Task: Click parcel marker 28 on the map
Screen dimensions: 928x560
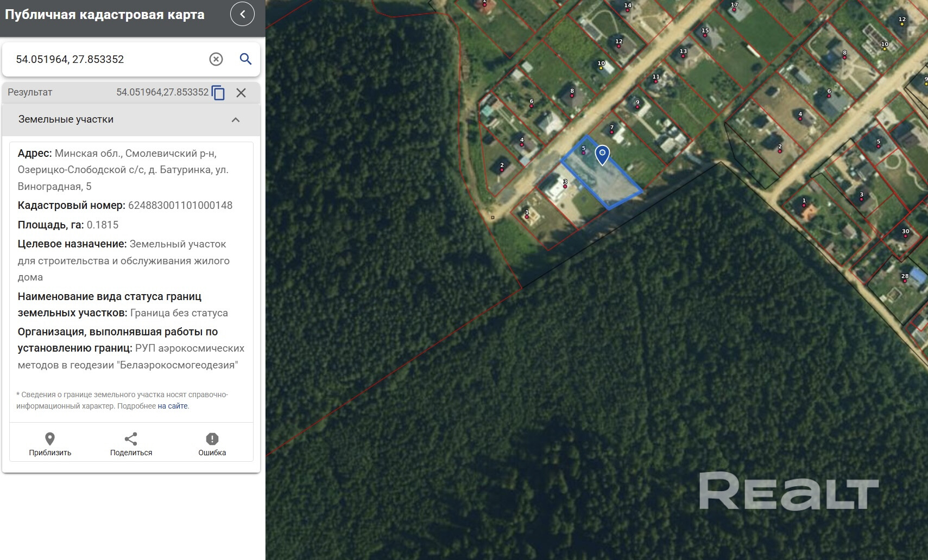Action: [x=905, y=277]
